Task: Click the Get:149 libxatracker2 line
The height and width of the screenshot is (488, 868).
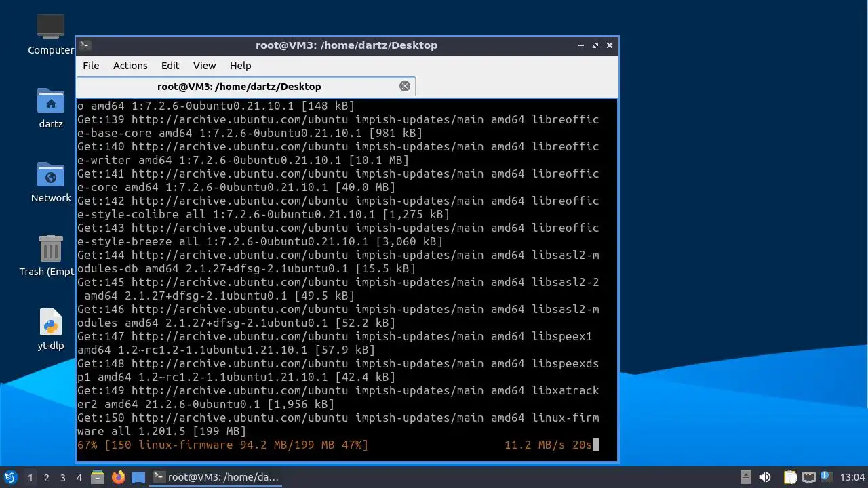Action: point(338,397)
